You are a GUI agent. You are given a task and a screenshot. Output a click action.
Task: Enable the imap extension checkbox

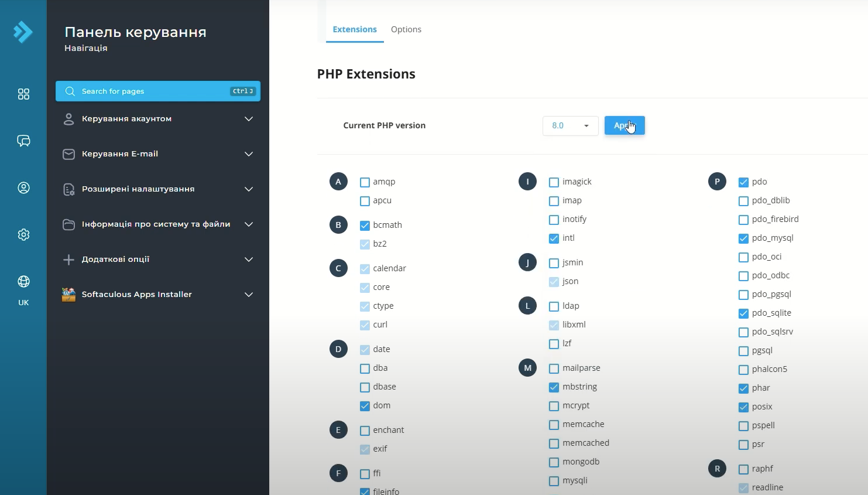554,201
